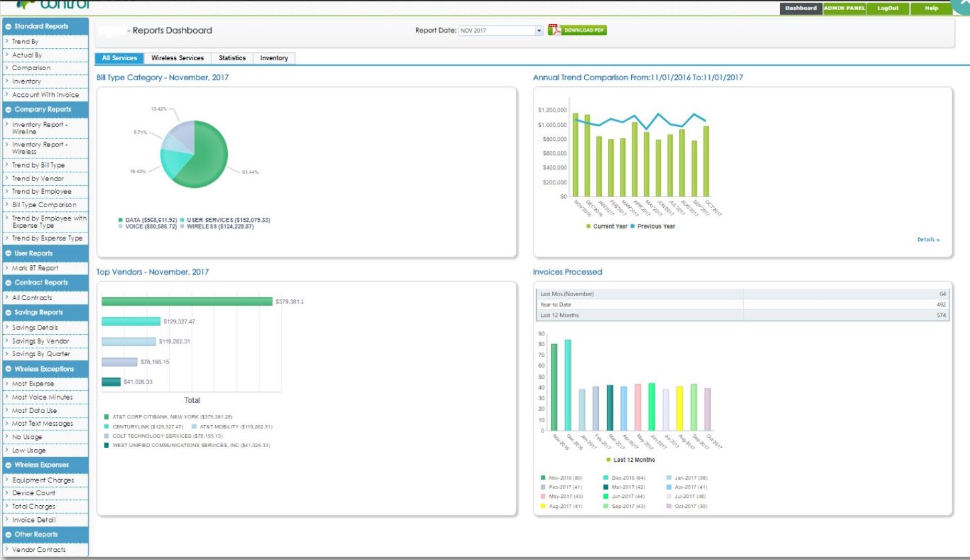The image size is (970, 560).
Task: Select the All Services tab
Action: pyautogui.click(x=120, y=58)
